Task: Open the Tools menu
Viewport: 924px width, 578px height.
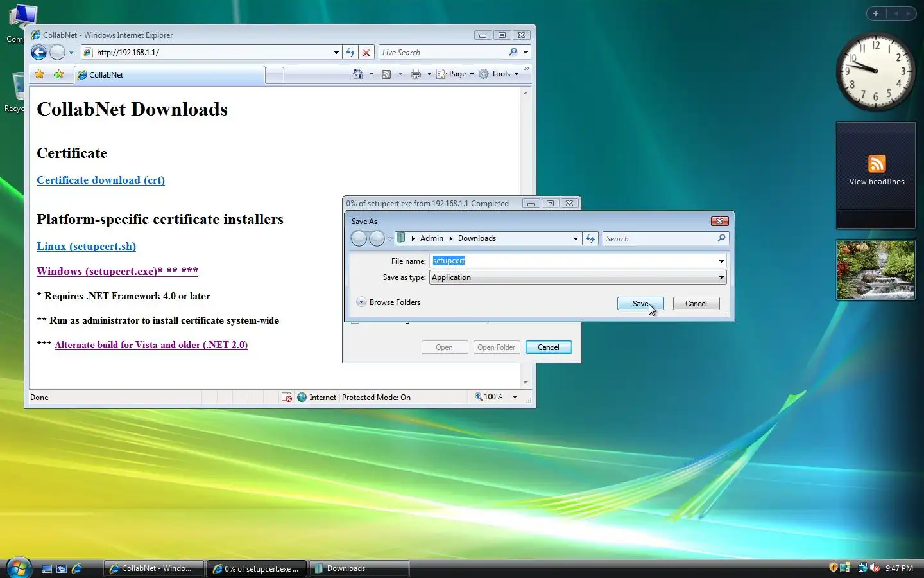Action: coord(499,74)
